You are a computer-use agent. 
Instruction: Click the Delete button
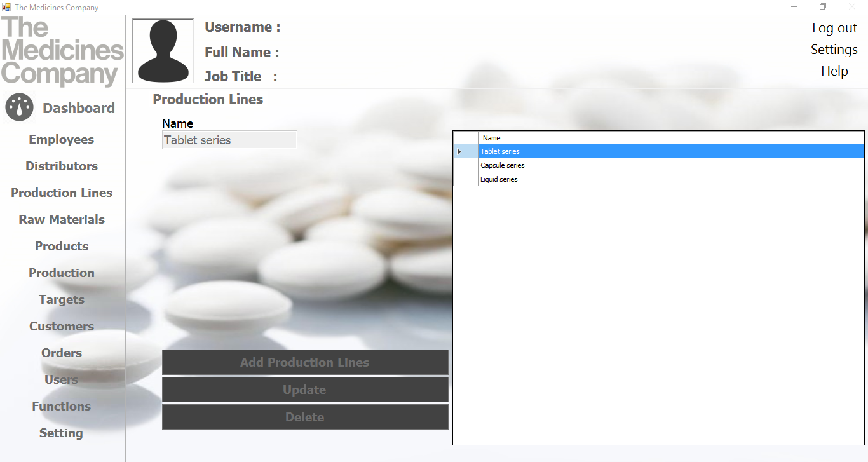[x=305, y=417]
